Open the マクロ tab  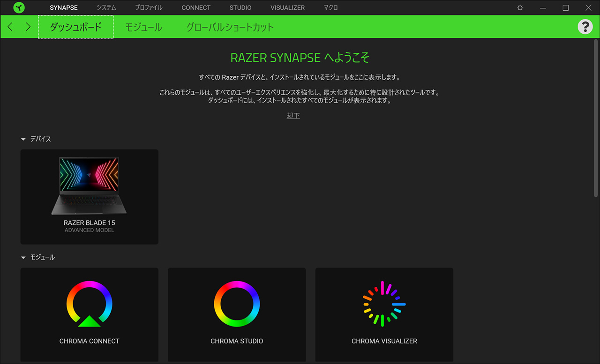330,8
